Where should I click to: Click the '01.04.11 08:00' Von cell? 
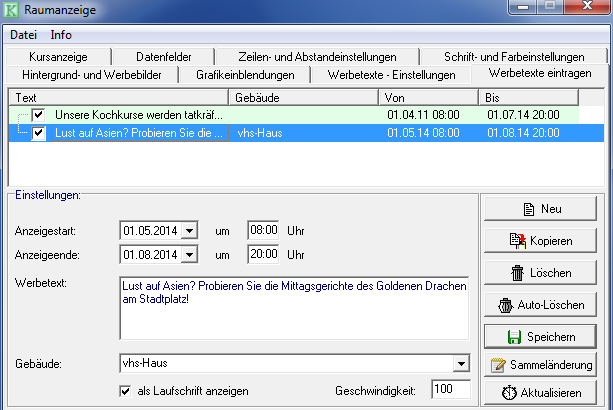pos(423,115)
